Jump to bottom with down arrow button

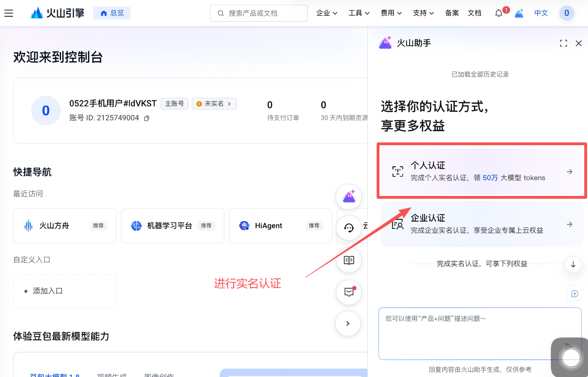pyautogui.click(x=573, y=264)
